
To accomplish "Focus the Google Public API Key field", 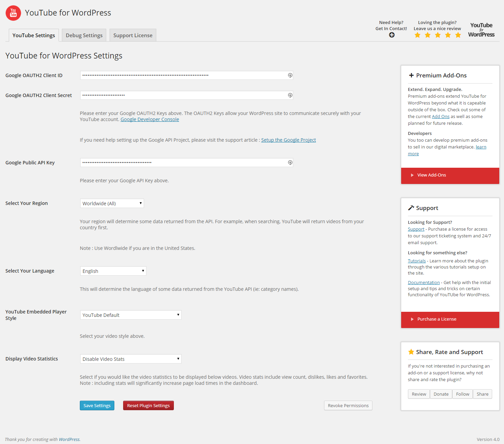I will [186, 163].
